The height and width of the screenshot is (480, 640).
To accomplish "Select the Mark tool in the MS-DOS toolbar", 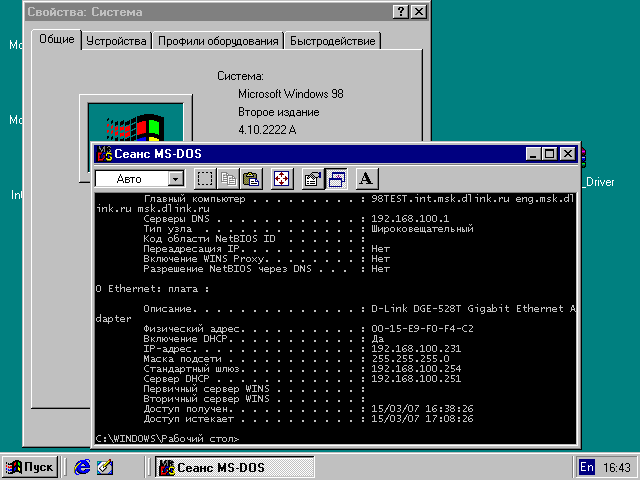I will coord(205,179).
